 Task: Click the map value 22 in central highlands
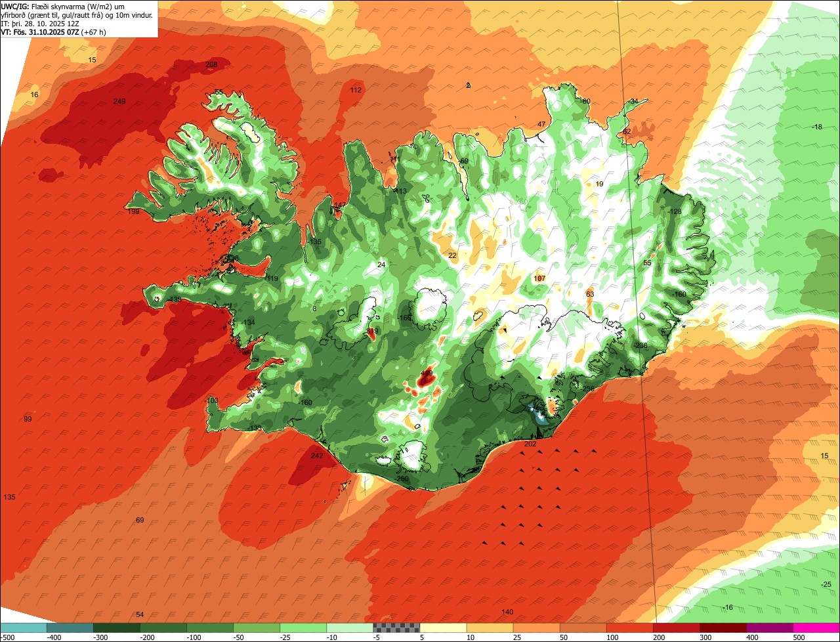pos(452,255)
